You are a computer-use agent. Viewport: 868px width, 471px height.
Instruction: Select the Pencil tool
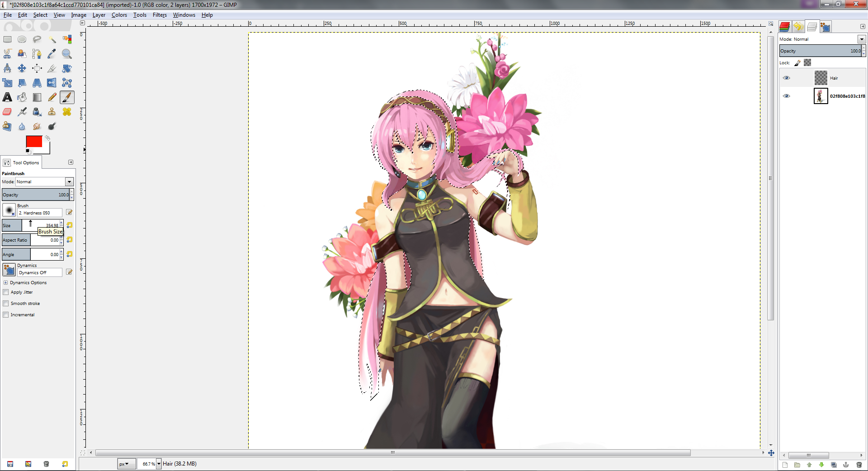click(x=52, y=97)
